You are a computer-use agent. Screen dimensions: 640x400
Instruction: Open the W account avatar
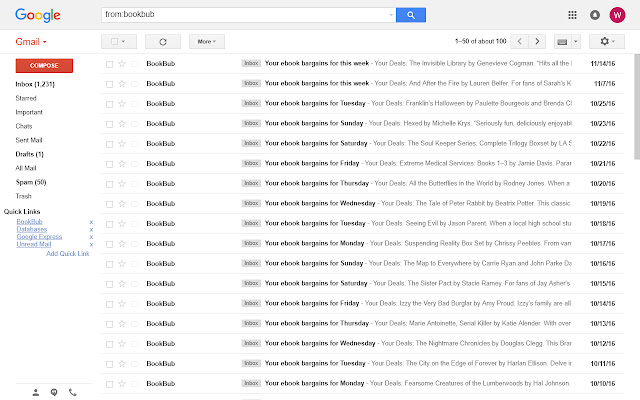(617, 15)
